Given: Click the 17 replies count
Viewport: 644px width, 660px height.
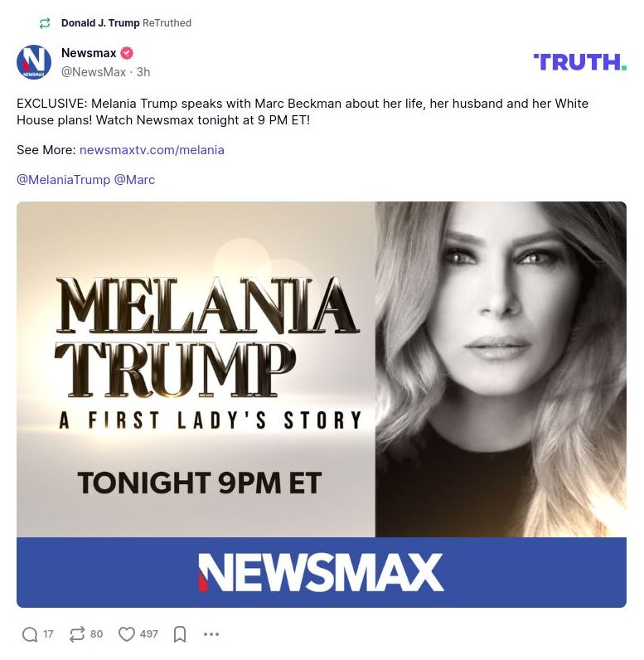Looking at the screenshot, I should pos(48,634).
